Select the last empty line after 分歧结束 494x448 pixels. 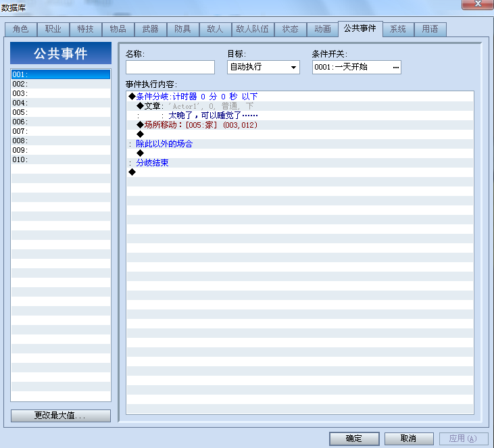tap(300, 172)
